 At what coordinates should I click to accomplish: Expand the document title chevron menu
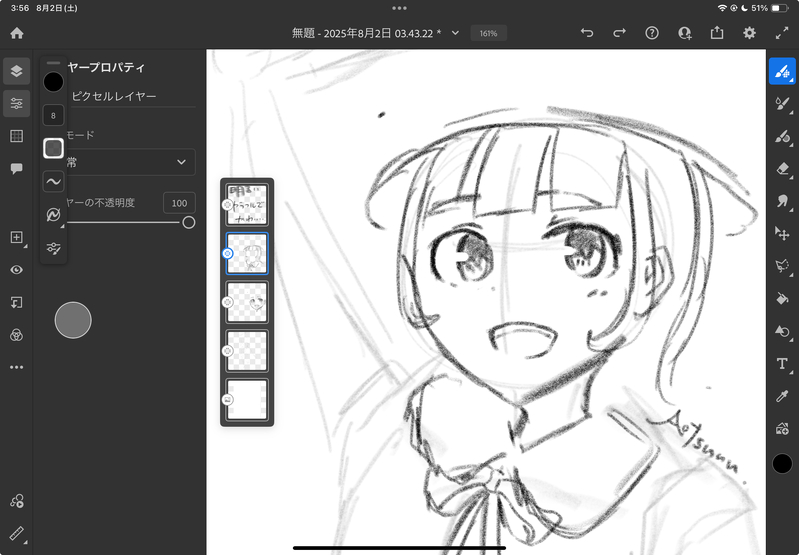(x=456, y=33)
